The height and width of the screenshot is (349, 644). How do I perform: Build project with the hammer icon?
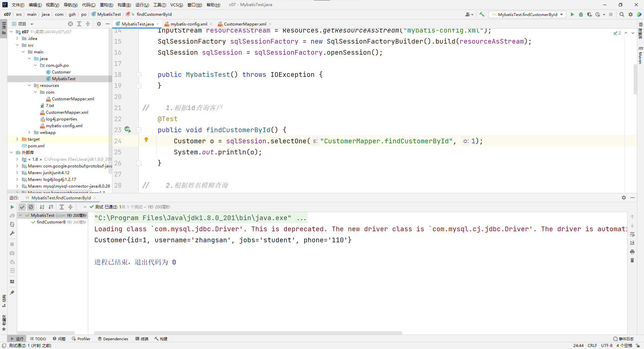pos(482,14)
